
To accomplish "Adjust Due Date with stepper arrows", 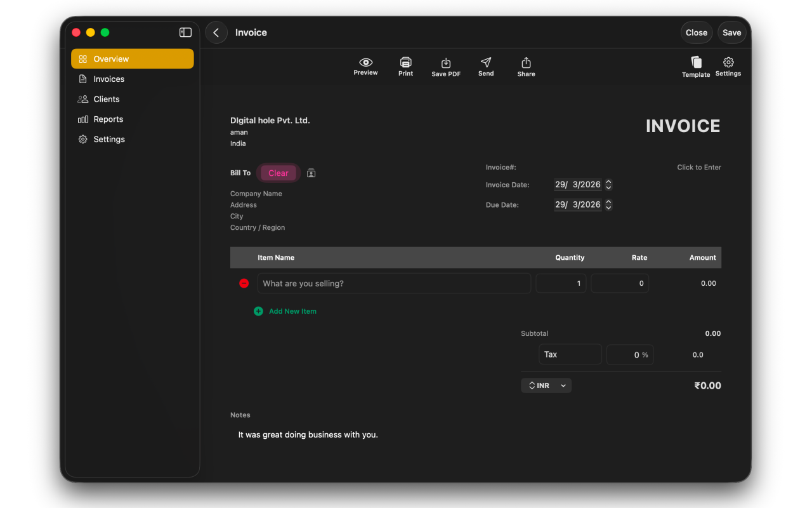I will [x=608, y=204].
